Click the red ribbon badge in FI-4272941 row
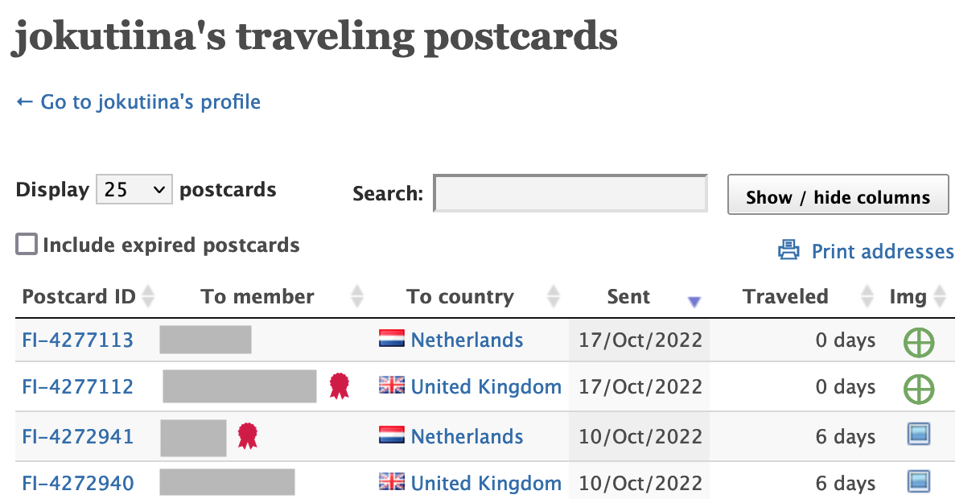Viewport: 980px width, 499px height. 248,436
